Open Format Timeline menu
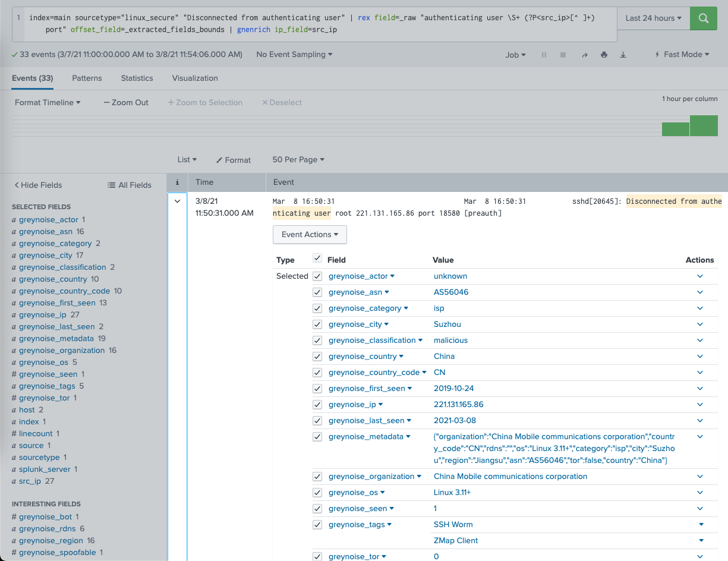 (48, 102)
